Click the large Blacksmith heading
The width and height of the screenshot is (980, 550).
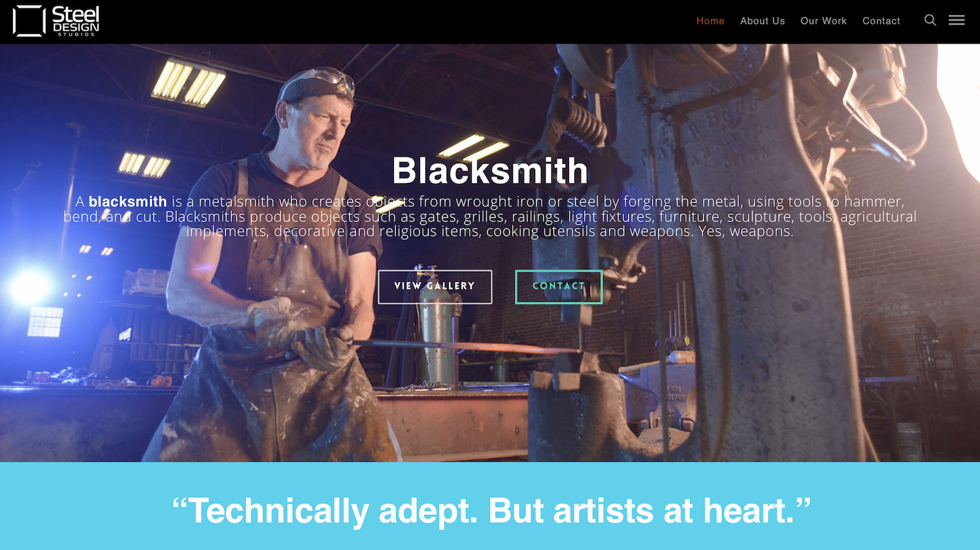[x=490, y=170]
